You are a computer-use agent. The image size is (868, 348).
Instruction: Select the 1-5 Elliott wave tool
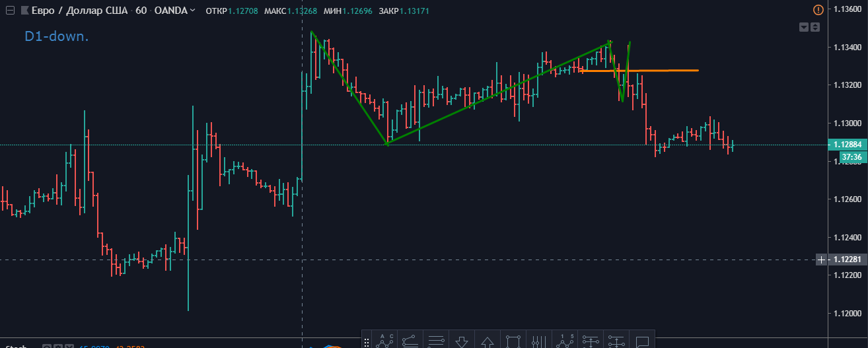point(565,341)
